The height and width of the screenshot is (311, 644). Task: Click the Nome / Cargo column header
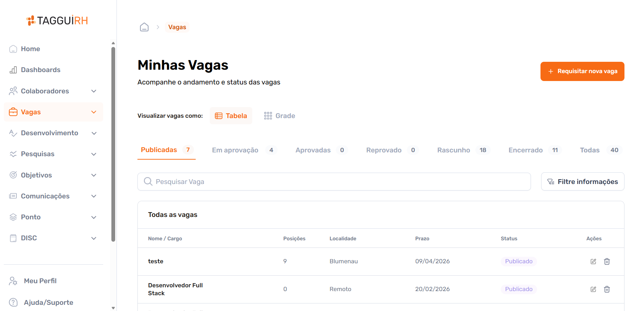click(x=165, y=239)
